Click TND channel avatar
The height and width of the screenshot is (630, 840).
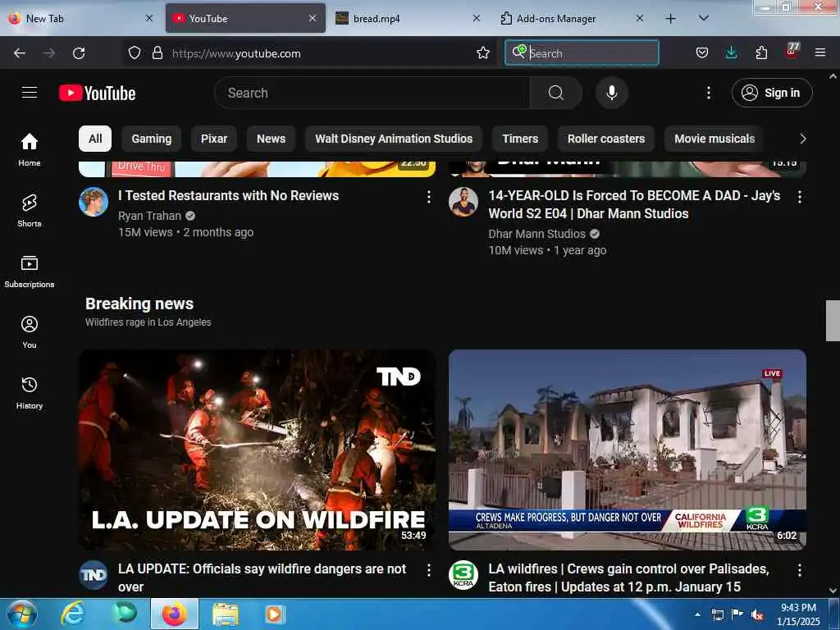pos(94,575)
